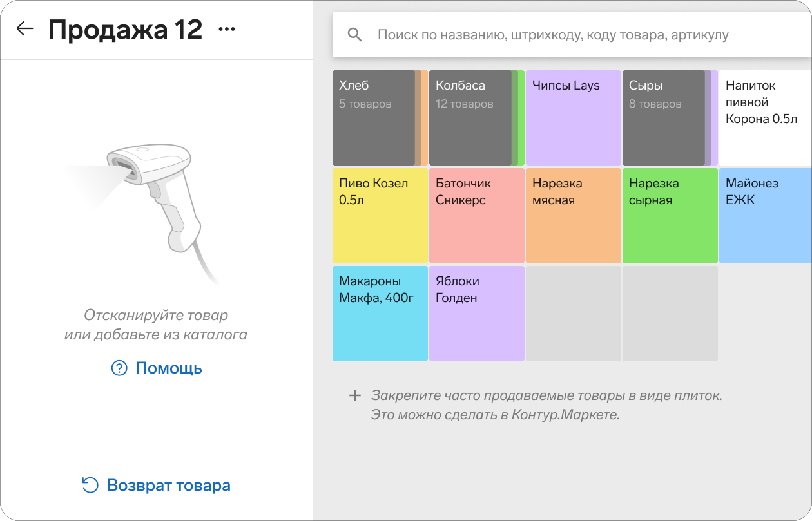Open the Помощь link
This screenshot has width=812, height=521.
tap(168, 368)
